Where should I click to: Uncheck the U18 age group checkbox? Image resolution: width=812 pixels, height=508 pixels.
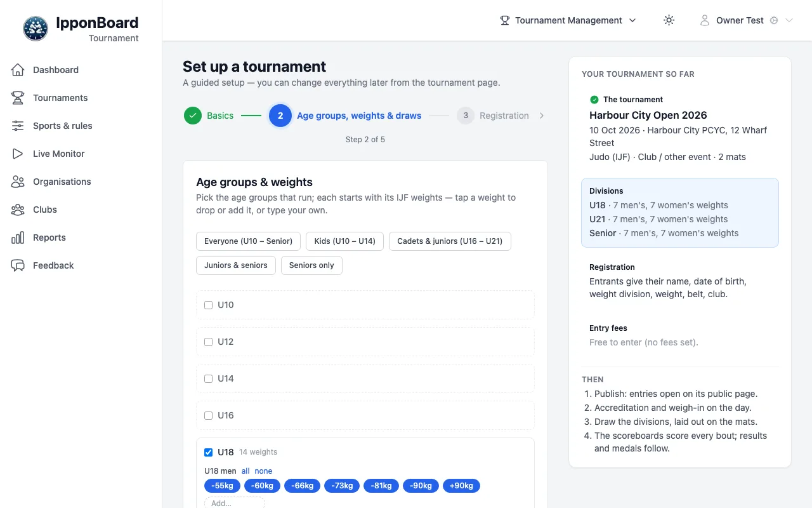(x=208, y=452)
